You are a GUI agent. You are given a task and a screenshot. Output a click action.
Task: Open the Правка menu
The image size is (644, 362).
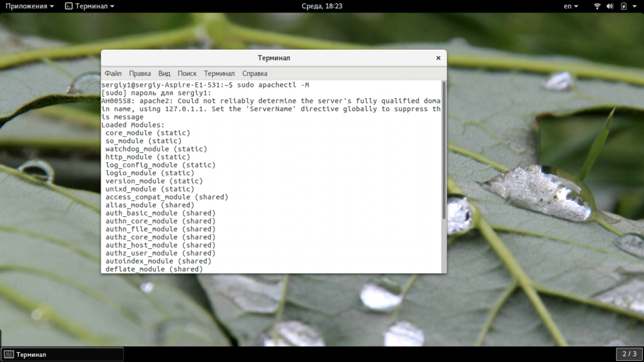140,74
